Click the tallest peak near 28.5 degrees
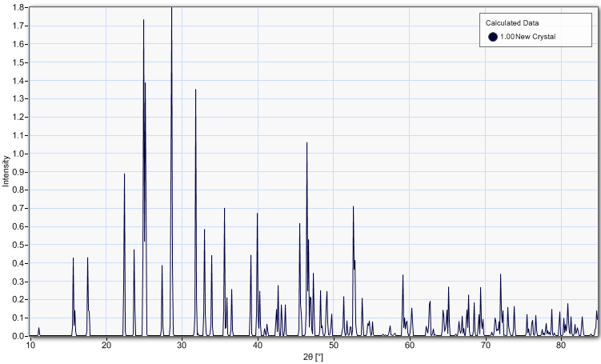 pos(171,11)
